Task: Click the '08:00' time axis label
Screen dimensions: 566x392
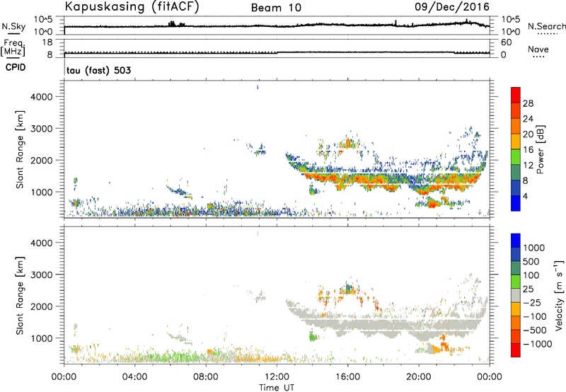Action: pyautogui.click(x=206, y=377)
